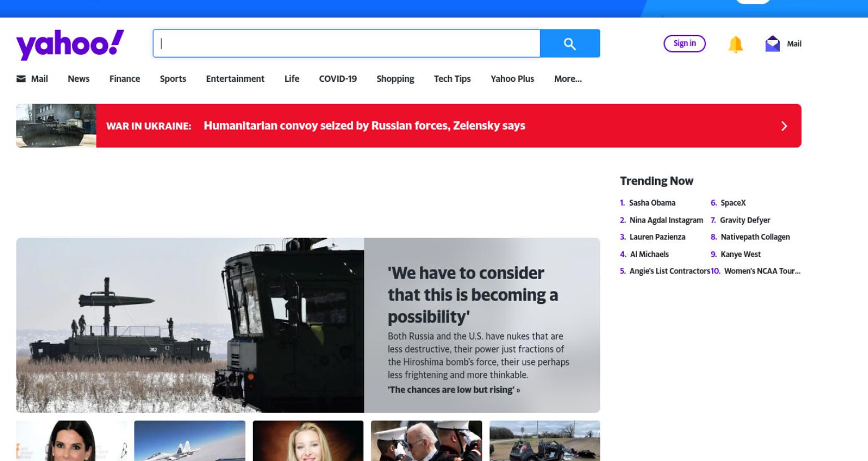The image size is (868, 461).
Task: Open Yahoo Plus navigation item
Action: (512, 79)
